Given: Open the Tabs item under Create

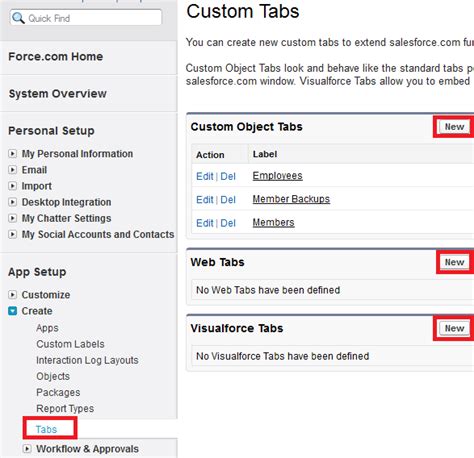Looking at the screenshot, I should coord(46,429).
